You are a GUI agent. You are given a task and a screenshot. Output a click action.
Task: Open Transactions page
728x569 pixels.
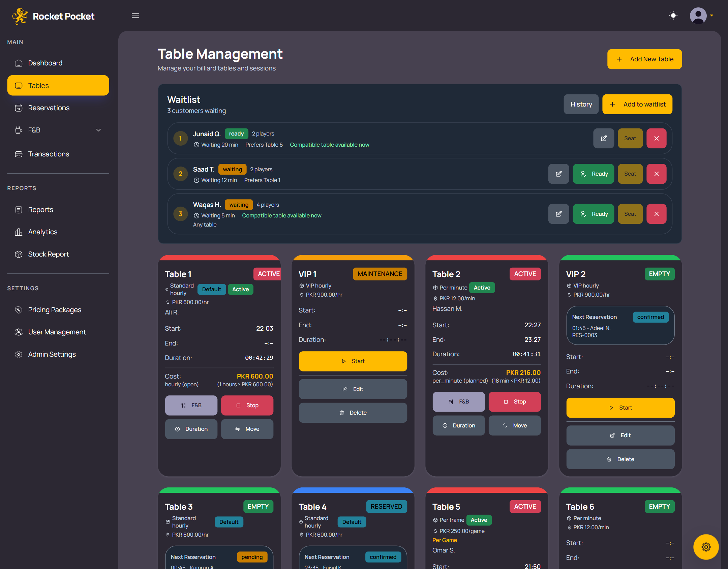click(58, 154)
